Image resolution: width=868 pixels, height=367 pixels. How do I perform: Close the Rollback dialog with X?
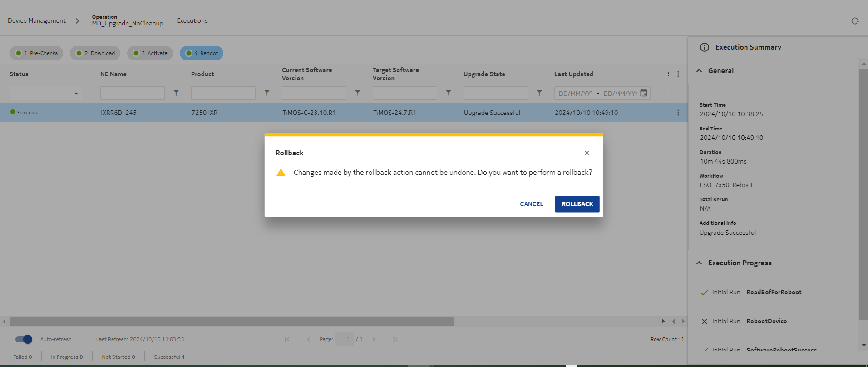[x=587, y=153]
